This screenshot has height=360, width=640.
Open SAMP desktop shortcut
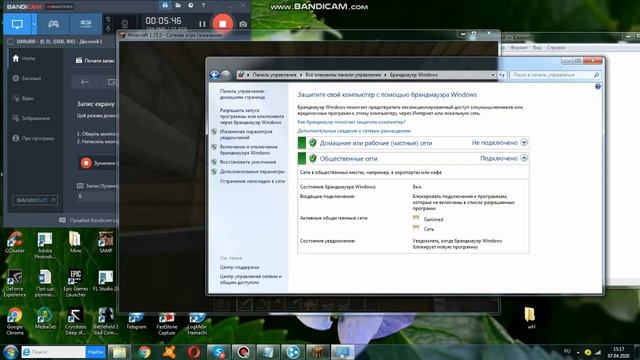(x=106, y=242)
